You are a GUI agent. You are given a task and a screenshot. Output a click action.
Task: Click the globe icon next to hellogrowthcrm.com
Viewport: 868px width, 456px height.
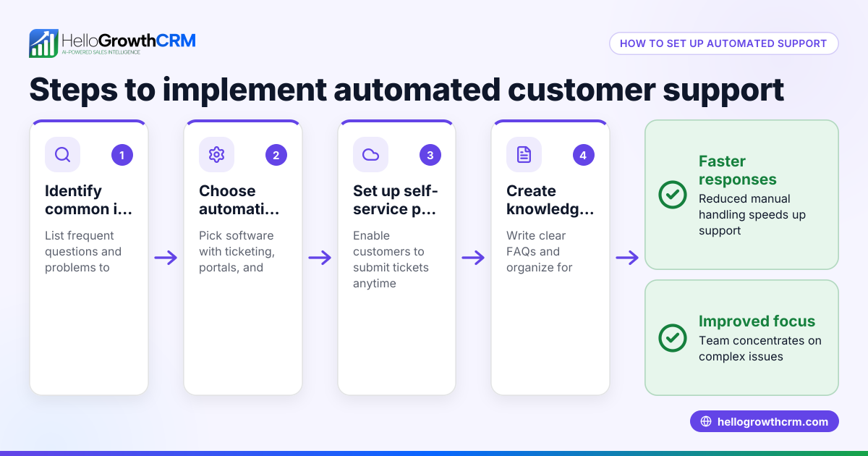[706, 422]
